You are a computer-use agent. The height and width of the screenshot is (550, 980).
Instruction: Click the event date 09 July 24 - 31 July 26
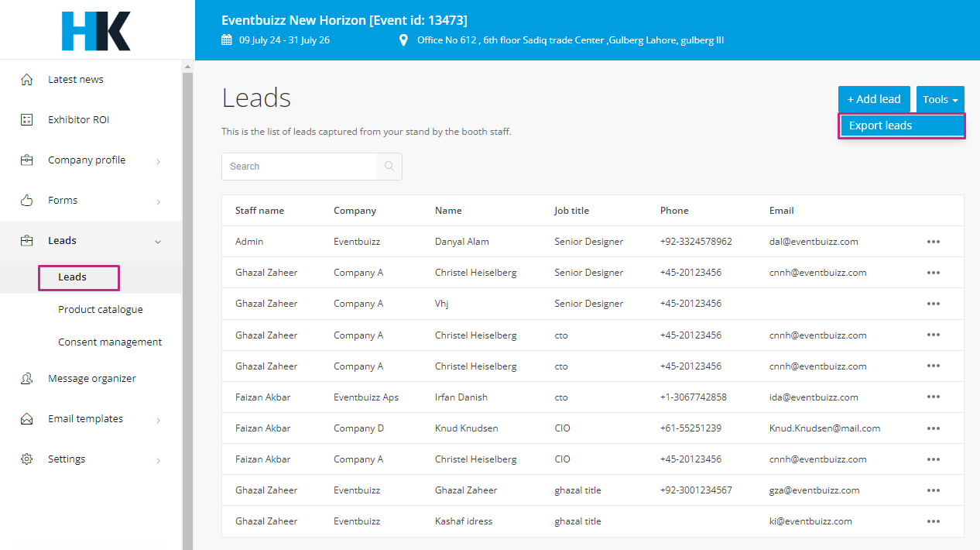tap(284, 40)
